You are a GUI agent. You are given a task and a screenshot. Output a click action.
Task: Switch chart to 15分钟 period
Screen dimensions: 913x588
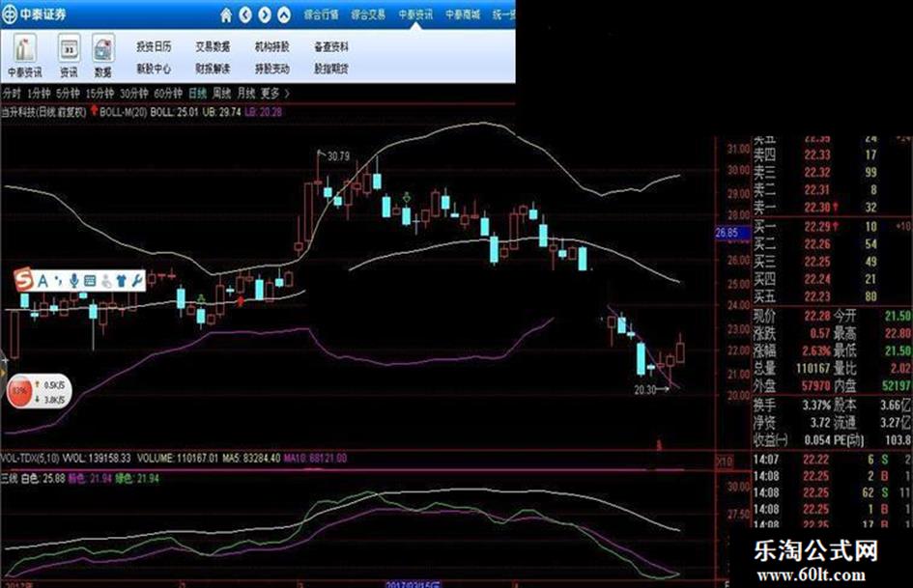(100, 93)
